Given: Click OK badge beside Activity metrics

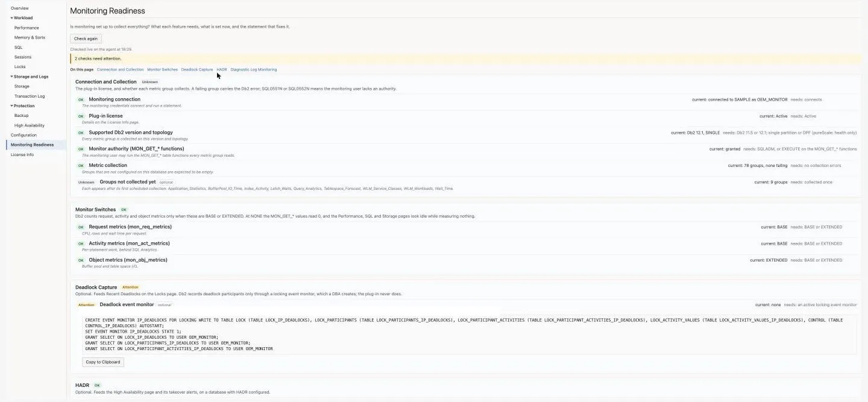Looking at the screenshot, I should (x=81, y=243).
